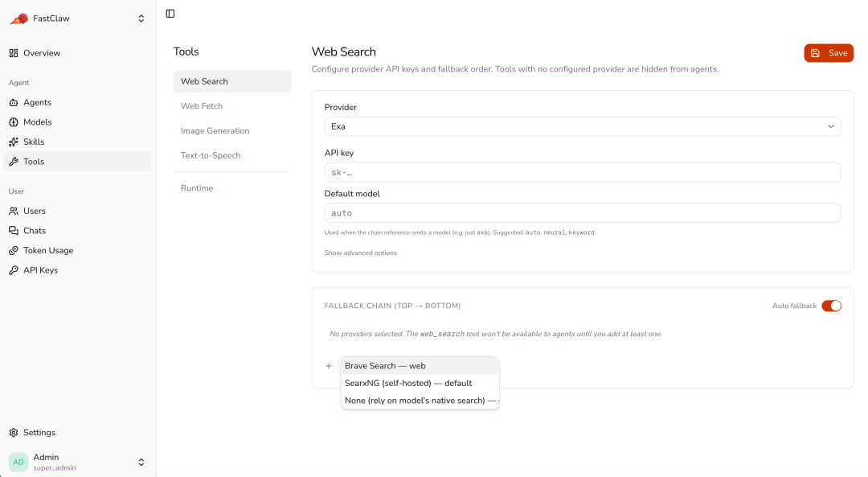This screenshot has height=477, width=868.
Task: Click the Skills sparkle icon
Action: point(14,142)
